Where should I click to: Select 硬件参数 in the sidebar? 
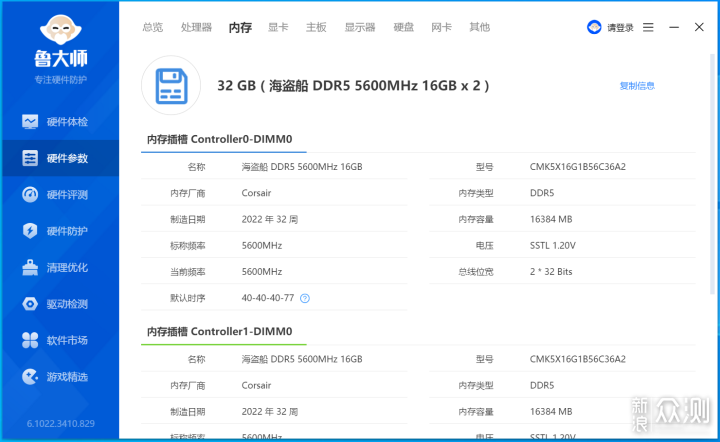tap(60, 158)
